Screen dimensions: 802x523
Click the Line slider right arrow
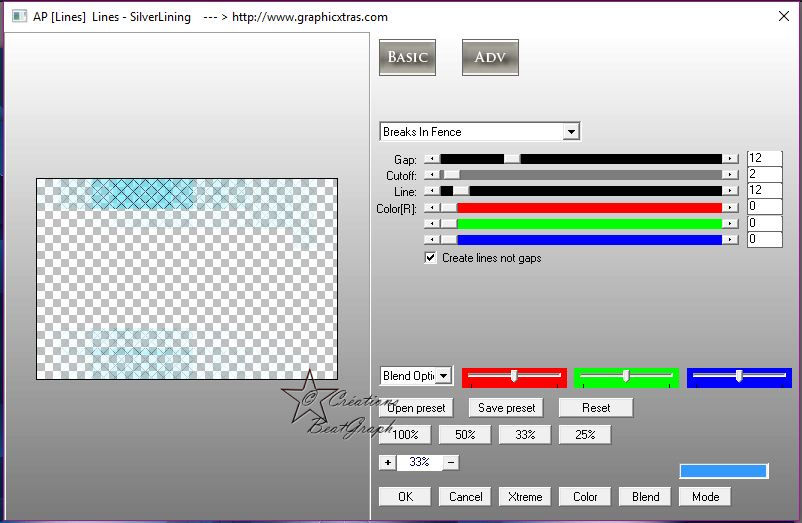click(730, 191)
